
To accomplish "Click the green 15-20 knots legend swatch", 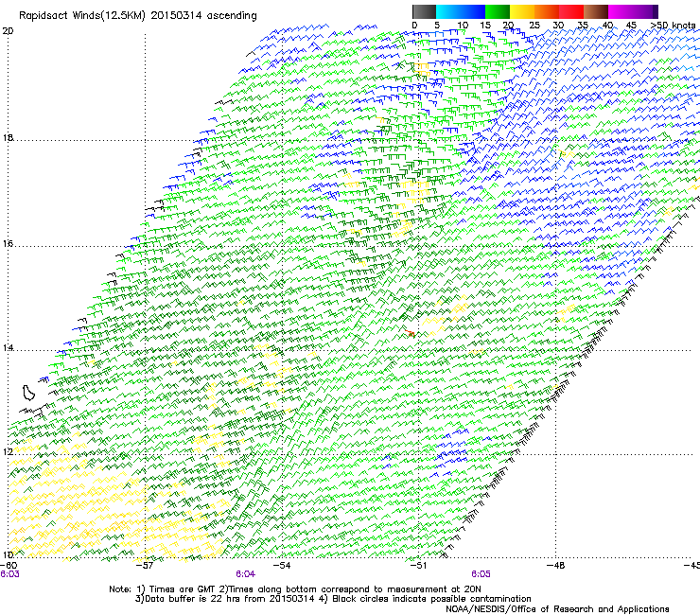I will click(x=498, y=11).
